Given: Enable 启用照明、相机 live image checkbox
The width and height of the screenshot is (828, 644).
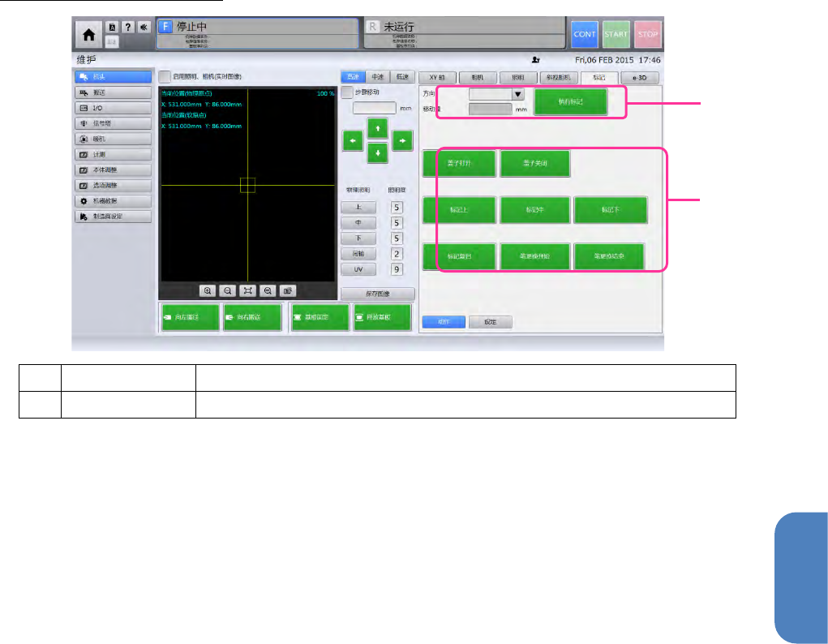Looking at the screenshot, I should click(x=165, y=76).
